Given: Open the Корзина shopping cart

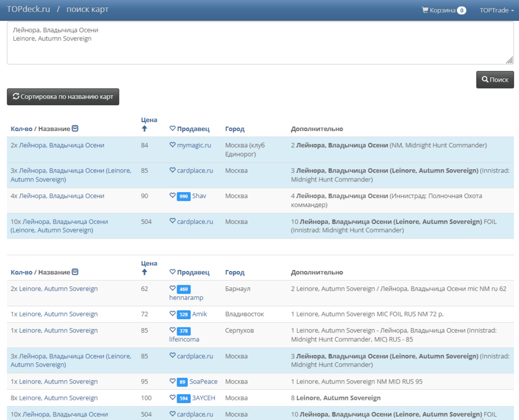Looking at the screenshot, I should point(443,10).
